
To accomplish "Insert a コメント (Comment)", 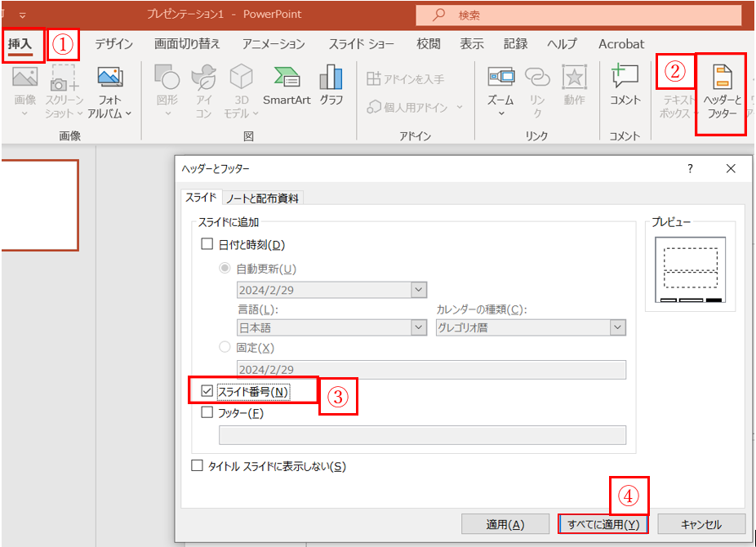I will pyautogui.click(x=625, y=86).
